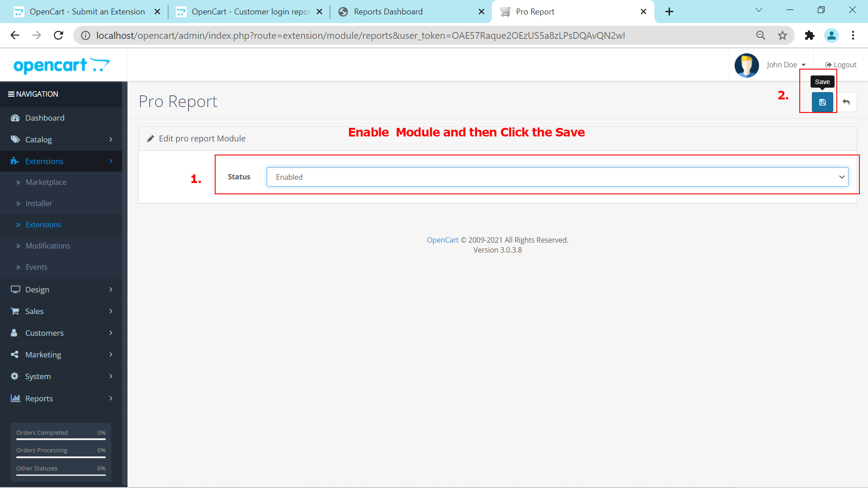Click the browser back arrow
Viewport: 868px width, 488px height.
(x=15, y=35)
